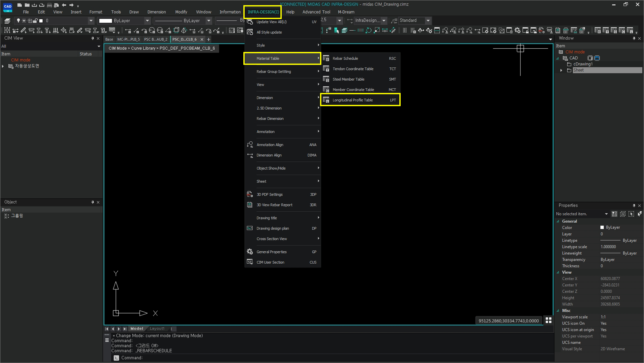Screen dimensions: 644x363
Task: Toggle layer on/off lightbulb icon
Action: pos(18,21)
